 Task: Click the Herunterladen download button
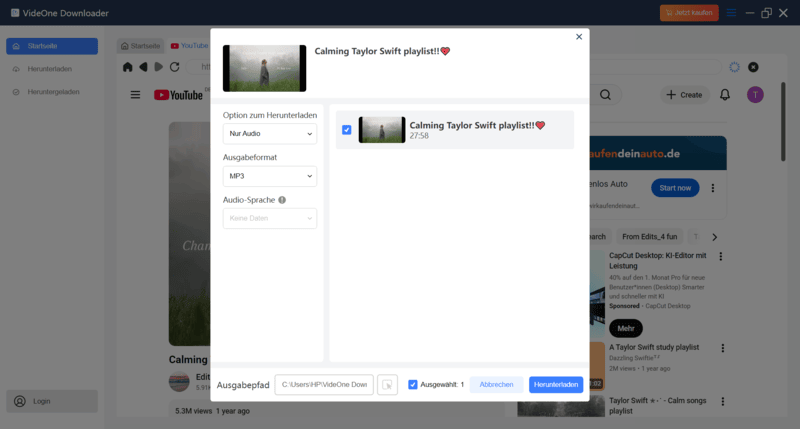556,384
